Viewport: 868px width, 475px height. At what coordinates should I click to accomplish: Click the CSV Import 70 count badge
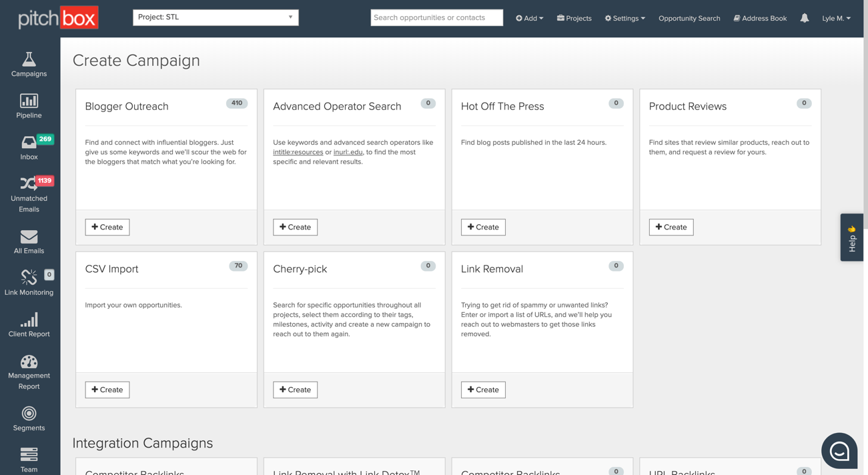(x=238, y=266)
